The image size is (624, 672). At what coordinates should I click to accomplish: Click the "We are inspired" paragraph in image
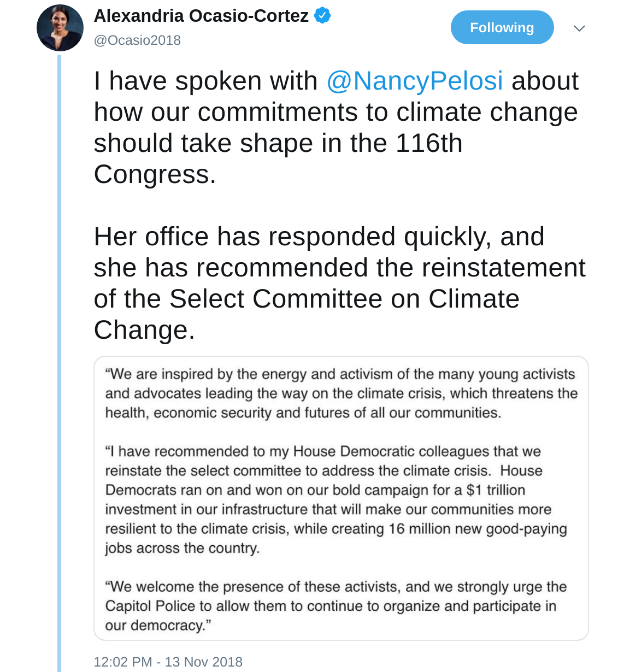point(341,393)
